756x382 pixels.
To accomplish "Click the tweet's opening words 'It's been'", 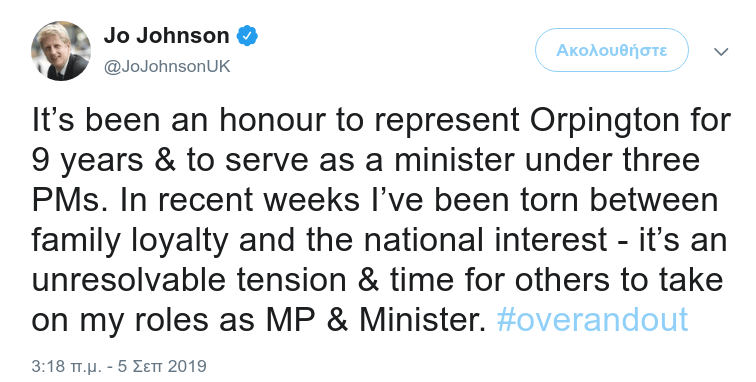I will (x=96, y=120).
